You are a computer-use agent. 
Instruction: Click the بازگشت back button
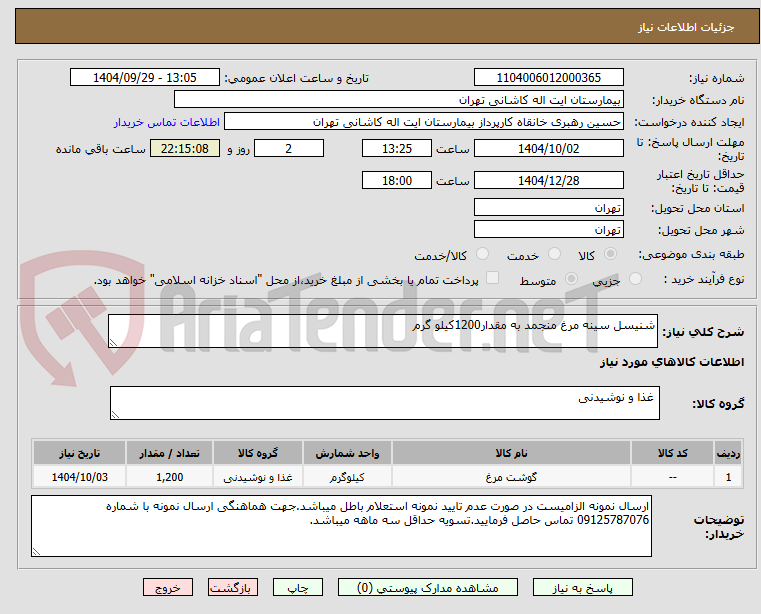(x=232, y=587)
